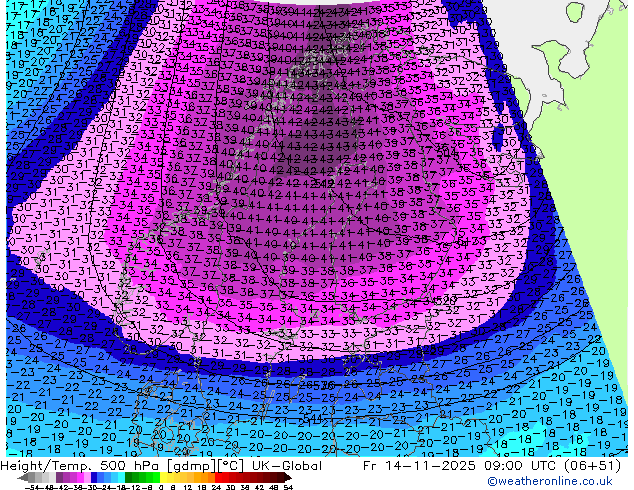Pick the dark blue legend swatch

(94, 479)
